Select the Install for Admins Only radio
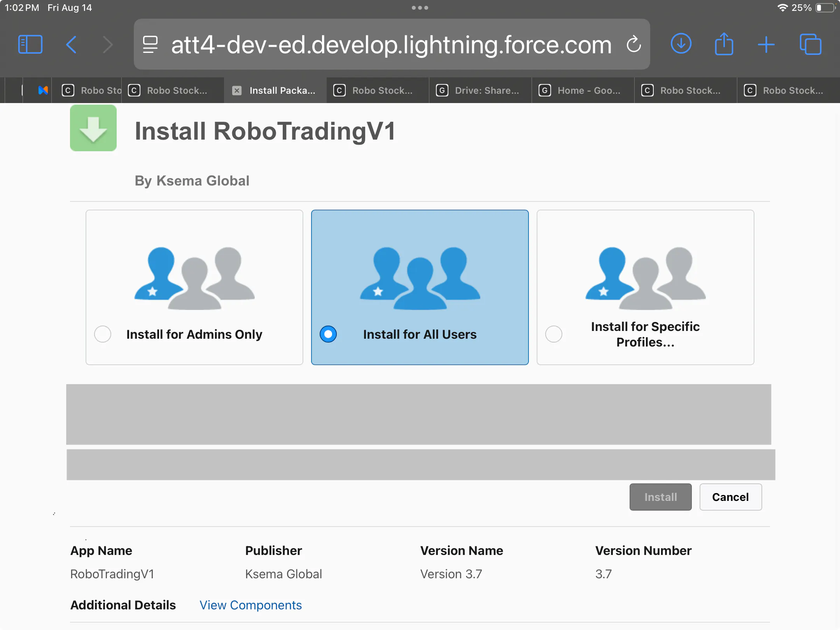 (103, 334)
